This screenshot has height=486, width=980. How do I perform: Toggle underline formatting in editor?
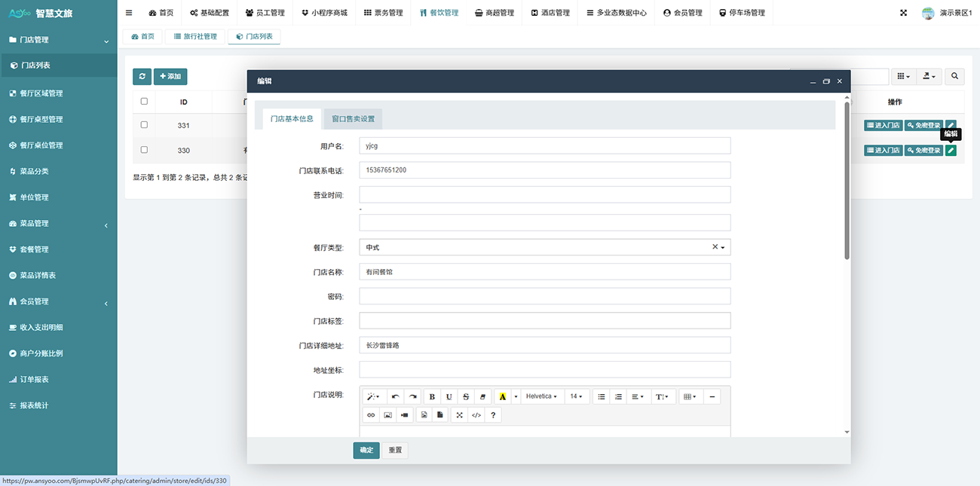pyautogui.click(x=449, y=396)
